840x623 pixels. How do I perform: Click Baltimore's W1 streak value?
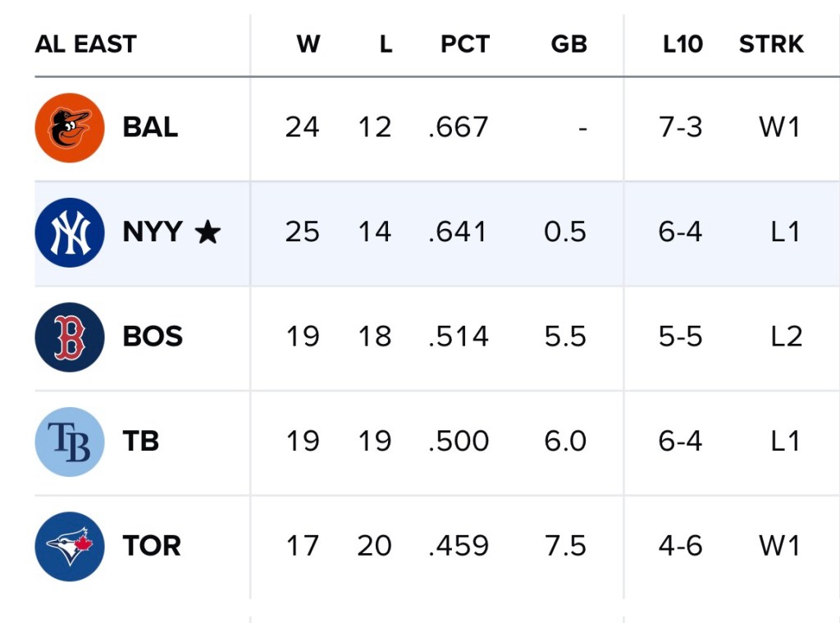(779, 127)
